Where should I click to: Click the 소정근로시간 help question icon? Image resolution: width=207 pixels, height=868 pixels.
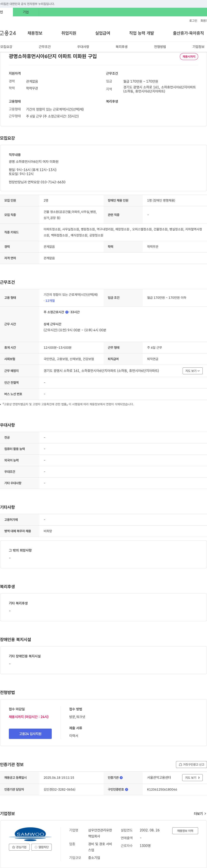pyautogui.click(x=67, y=312)
